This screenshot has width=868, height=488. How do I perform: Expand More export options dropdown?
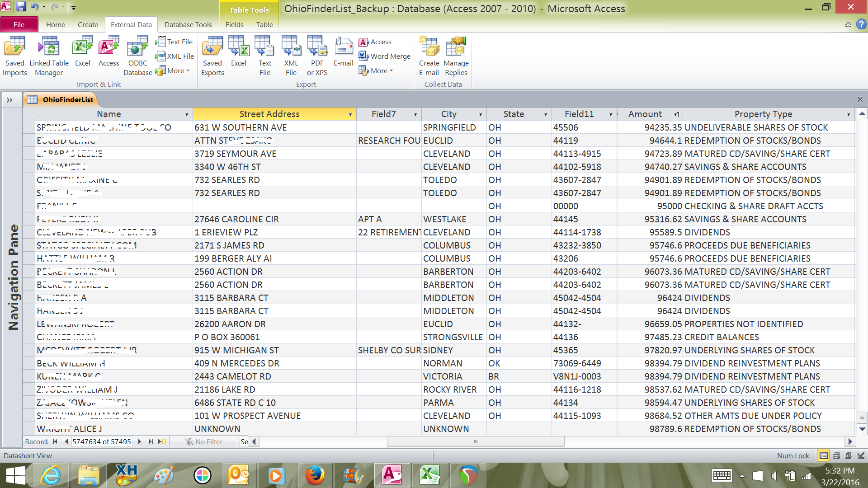coord(376,70)
